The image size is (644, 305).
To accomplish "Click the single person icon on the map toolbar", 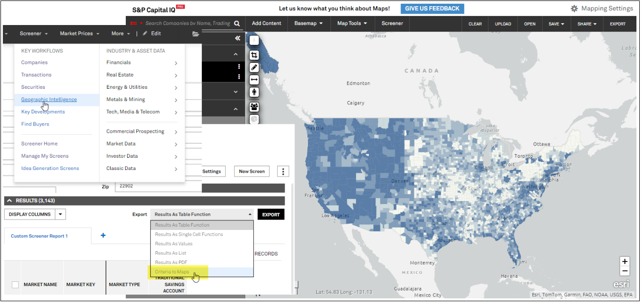I will click(254, 92).
